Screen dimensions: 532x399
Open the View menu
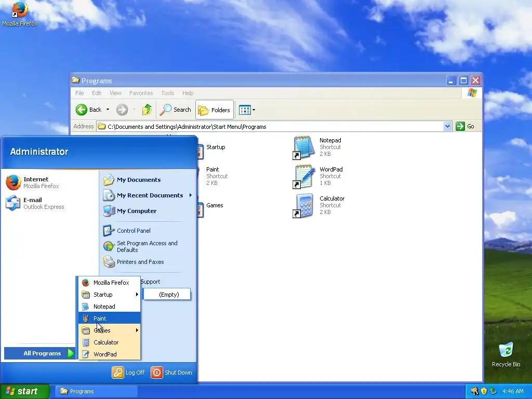[115, 93]
